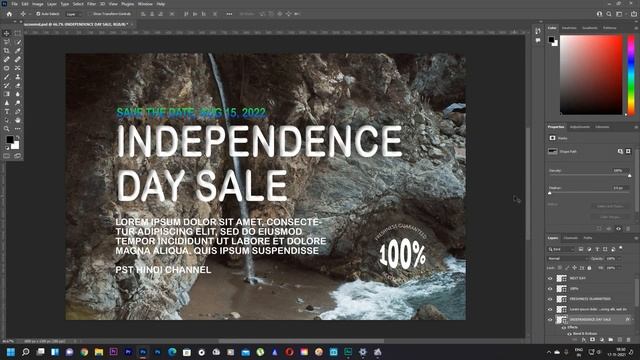Collapse effects of INDEPENDENCE DAY SALE layer
The width and height of the screenshot is (640, 360).
(633, 320)
